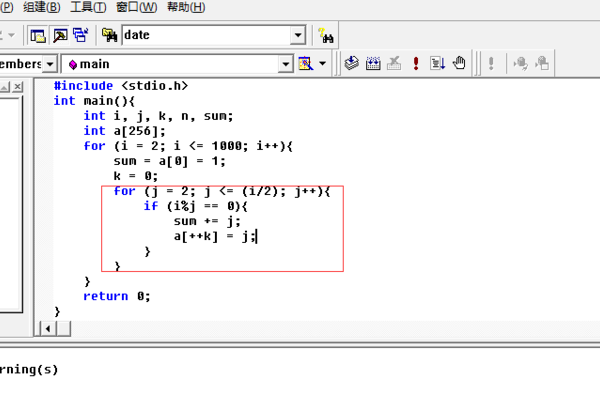Screen dimensions: 600x400
Task: Open the members filter dropdown arrow
Action: pos(50,64)
